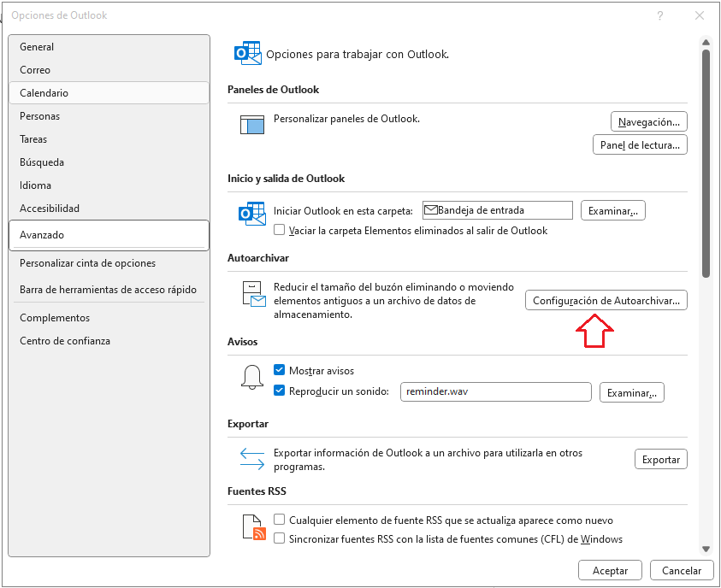721x588 pixels.
Task: Click the Outlook startup folder icon
Action: coord(251,214)
